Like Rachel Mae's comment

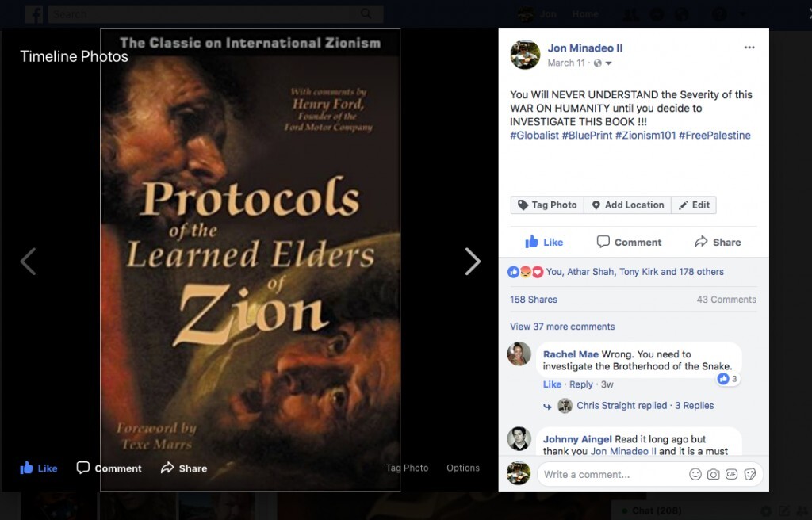point(552,384)
